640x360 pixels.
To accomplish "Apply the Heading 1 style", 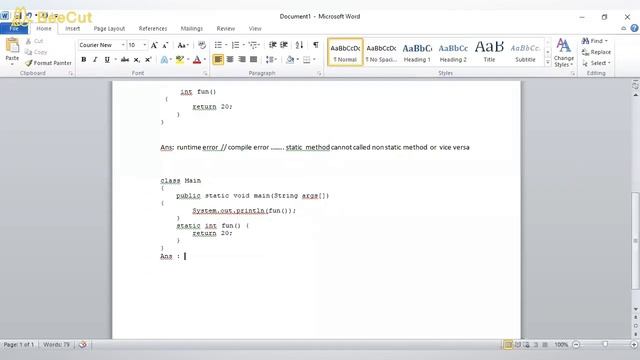I will tap(417, 52).
